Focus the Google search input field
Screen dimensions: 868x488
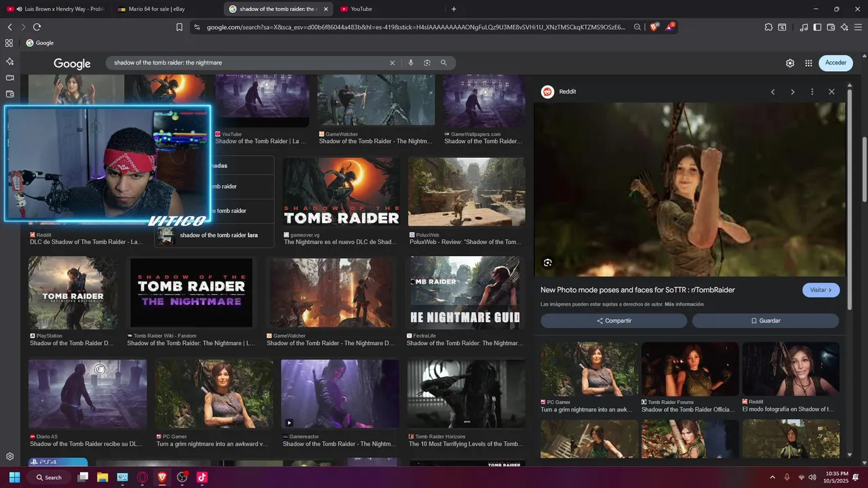[250, 62]
